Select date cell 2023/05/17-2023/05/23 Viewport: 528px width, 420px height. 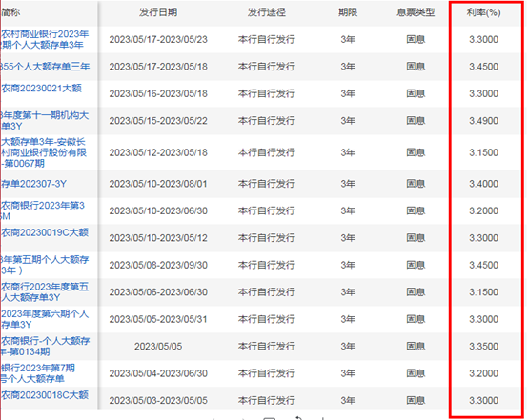[158, 40]
